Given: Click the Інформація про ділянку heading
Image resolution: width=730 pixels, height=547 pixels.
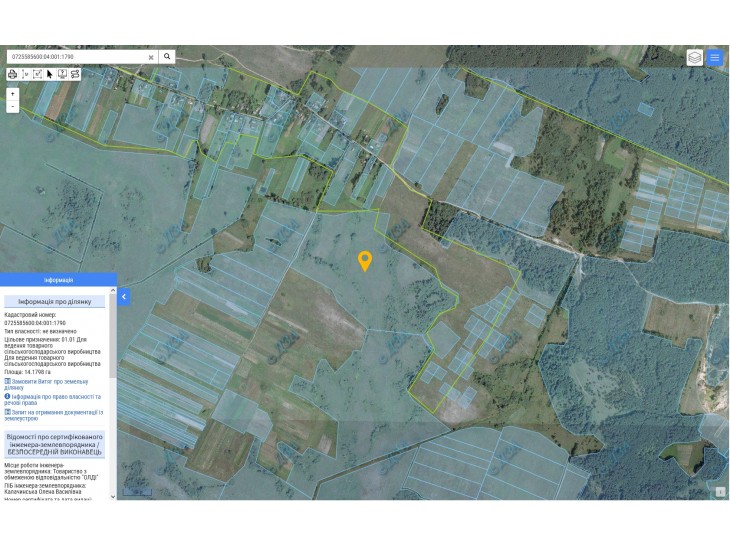Looking at the screenshot, I should coord(55,302).
